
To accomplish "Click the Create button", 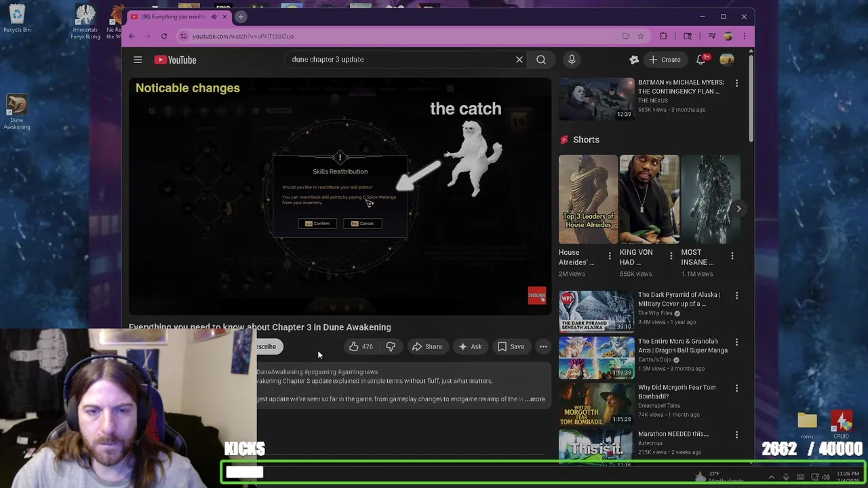I will (x=665, y=60).
